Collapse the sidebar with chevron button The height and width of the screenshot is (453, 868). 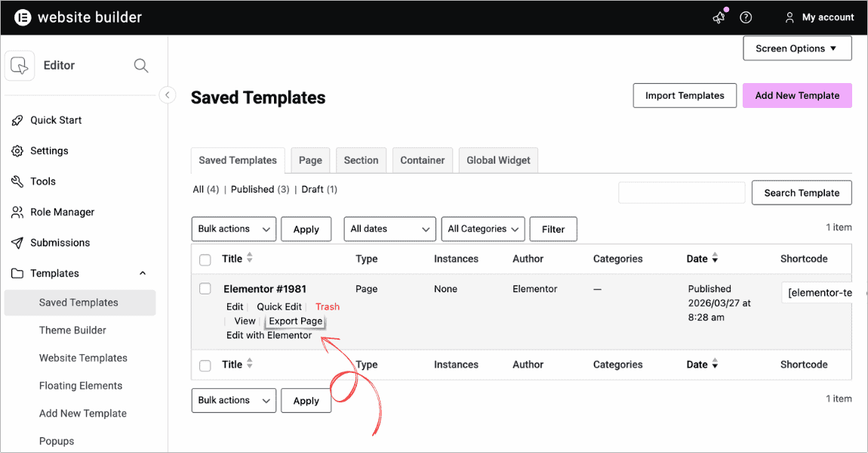tap(167, 94)
